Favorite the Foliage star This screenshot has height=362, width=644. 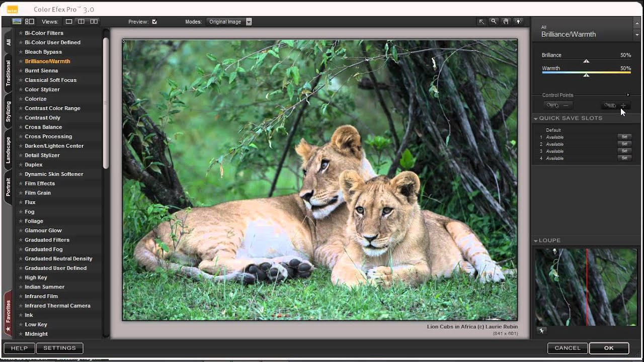tap(21, 221)
